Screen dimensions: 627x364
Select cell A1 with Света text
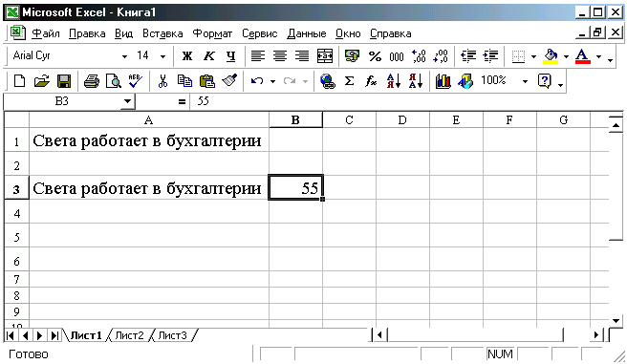pyautogui.click(x=149, y=140)
